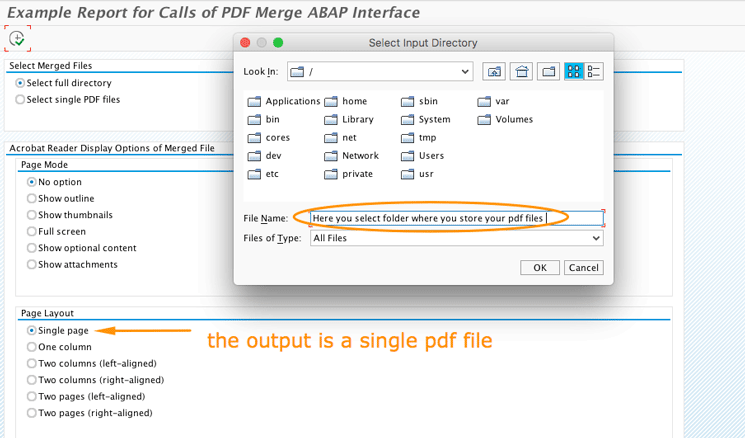Viewport: 745px width, 438px height.
Task: Switch to icon list view
Action: coord(574,72)
